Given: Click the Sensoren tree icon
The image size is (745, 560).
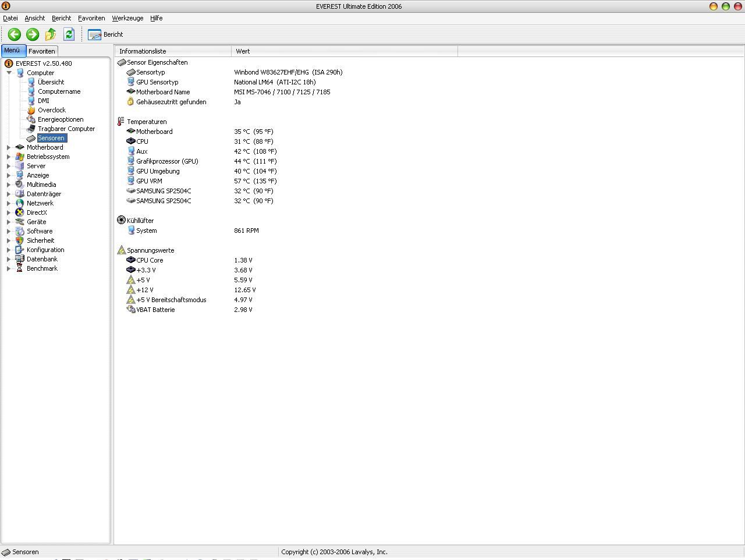Looking at the screenshot, I should coord(31,138).
